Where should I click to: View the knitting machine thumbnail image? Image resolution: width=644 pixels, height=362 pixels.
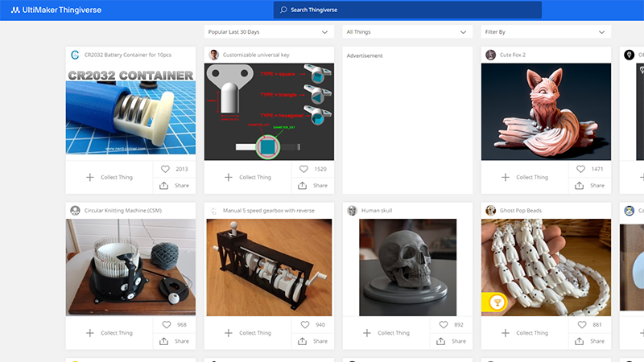[x=130, y=267]
